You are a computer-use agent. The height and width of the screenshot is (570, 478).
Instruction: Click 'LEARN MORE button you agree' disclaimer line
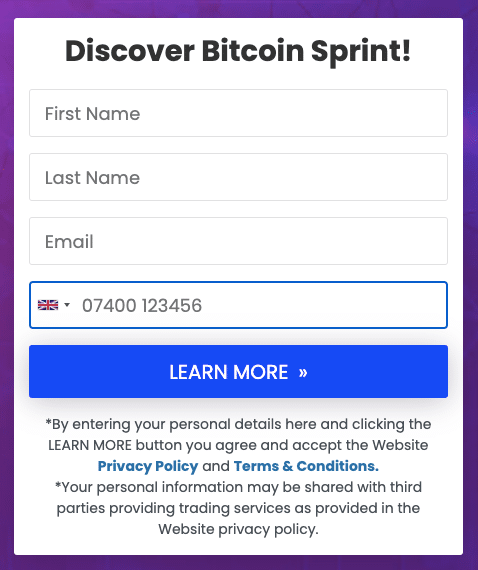coord(238,445)
